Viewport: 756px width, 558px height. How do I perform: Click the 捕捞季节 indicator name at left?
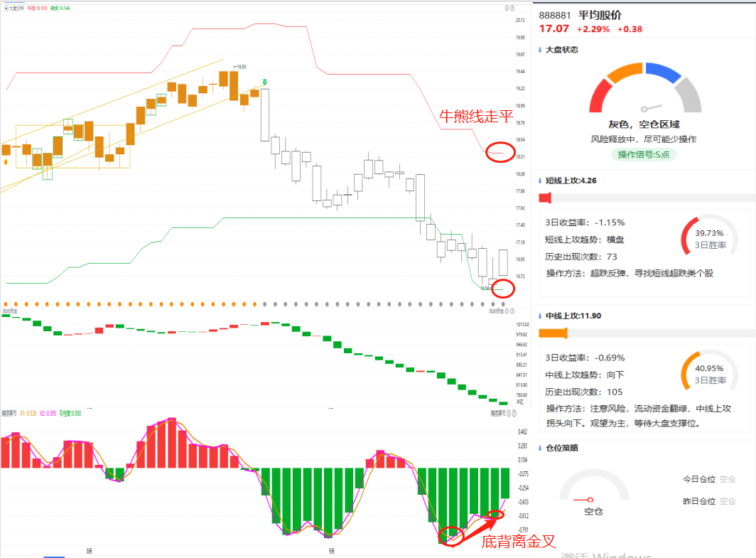(x=9, y=413)
